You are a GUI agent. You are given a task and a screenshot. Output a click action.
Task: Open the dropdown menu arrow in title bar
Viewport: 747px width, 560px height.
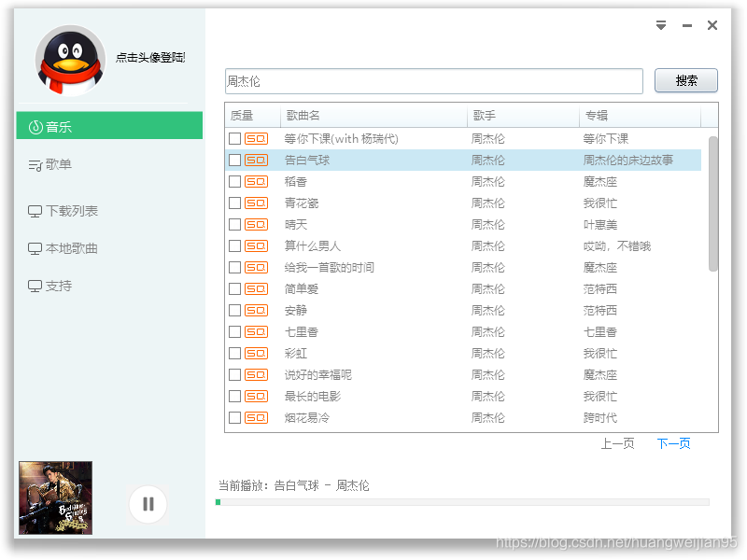[x=661, y=25]
